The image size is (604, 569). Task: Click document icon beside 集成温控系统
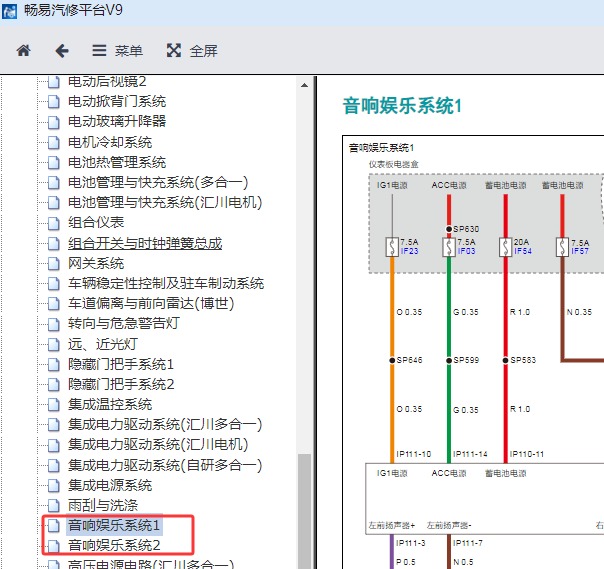[x=54, y=405]
